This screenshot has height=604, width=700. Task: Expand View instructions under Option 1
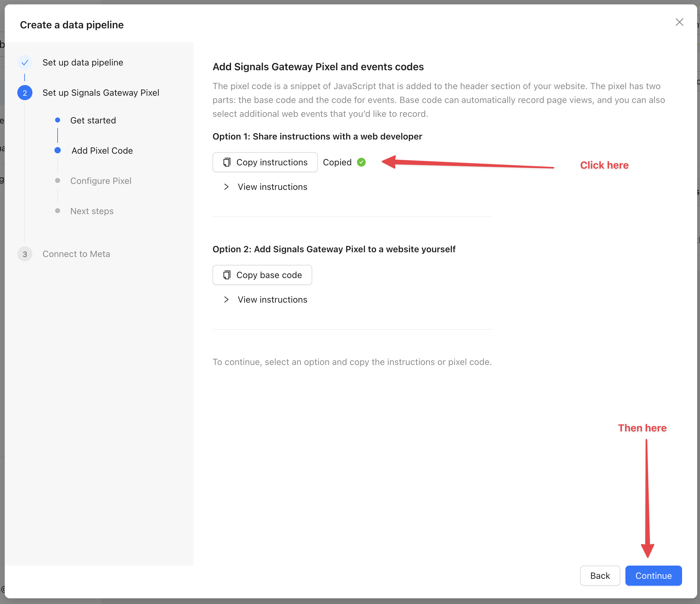coord(272,187)
